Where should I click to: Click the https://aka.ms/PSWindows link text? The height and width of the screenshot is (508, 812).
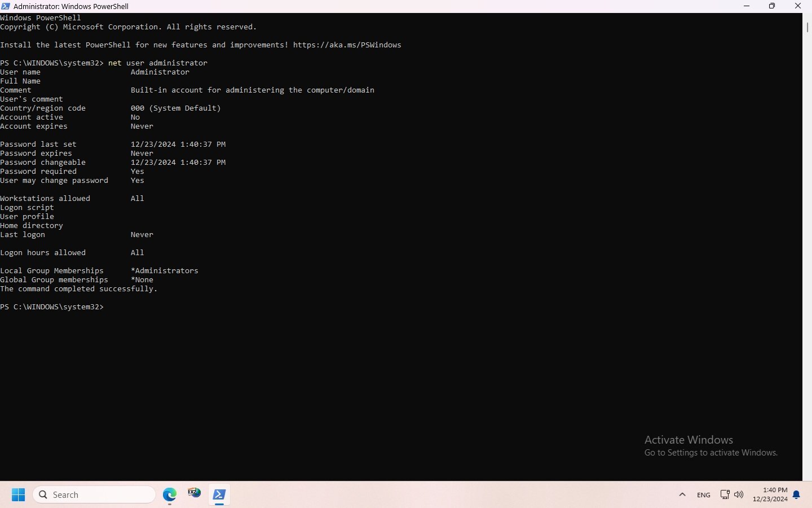pos(347,45)
